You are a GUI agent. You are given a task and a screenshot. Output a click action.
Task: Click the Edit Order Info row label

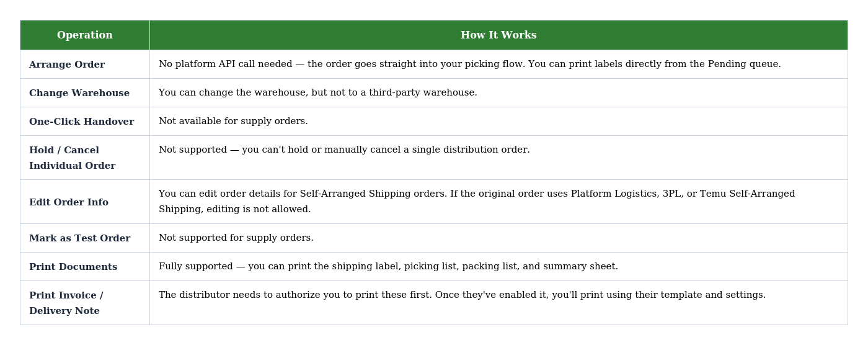click(x=69, y=202)
